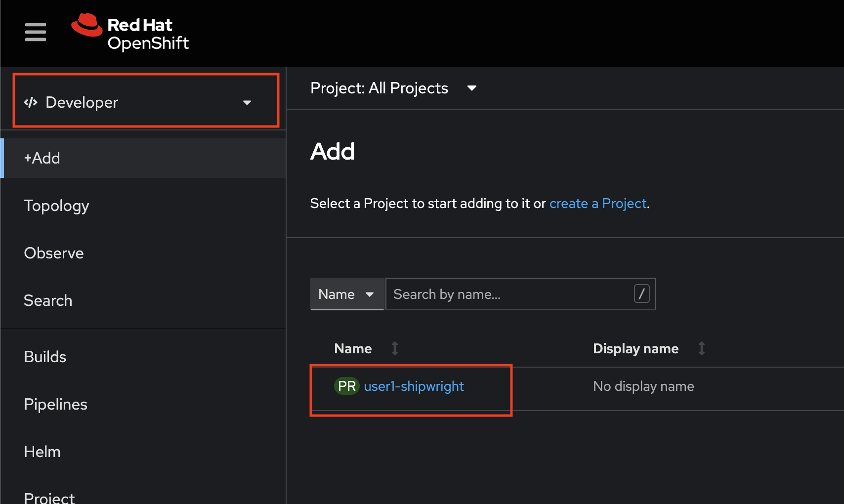844x504 pixels.
Task: Open the Name filter type dropdown
Action: [x=347, y=294]
